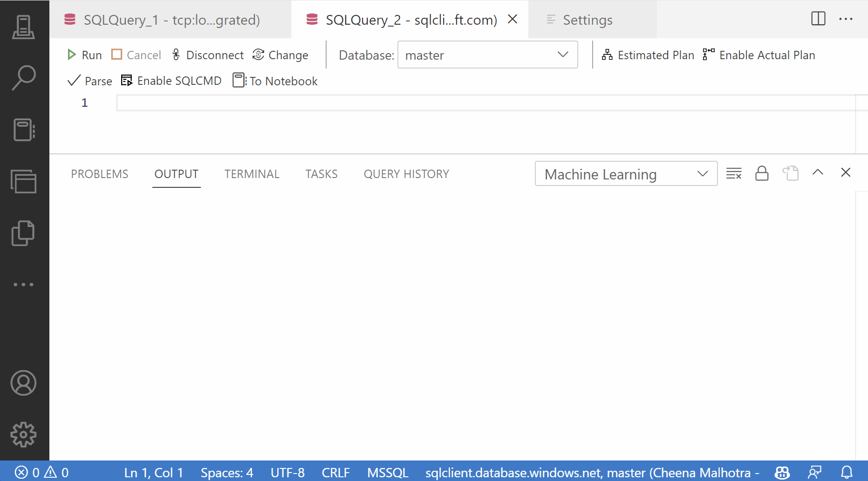Viewport: 868px width, 481px height.
Task: Open the notifications bell in the status bar
Action: (847, 472)
